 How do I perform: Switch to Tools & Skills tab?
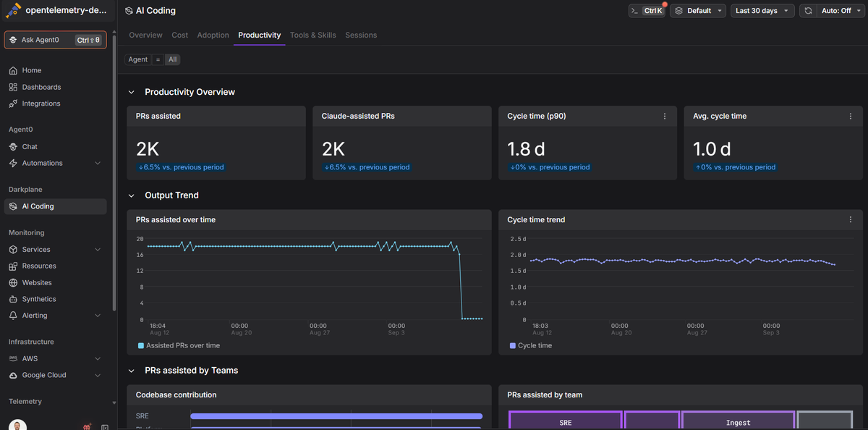point(313,35)
